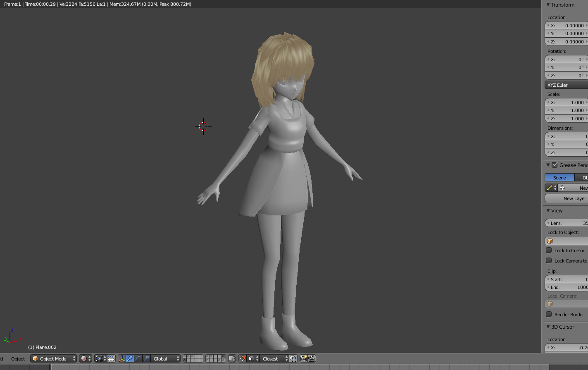Select the scale manipulator icon
The image size is (588, 370).
pos(146,358)
